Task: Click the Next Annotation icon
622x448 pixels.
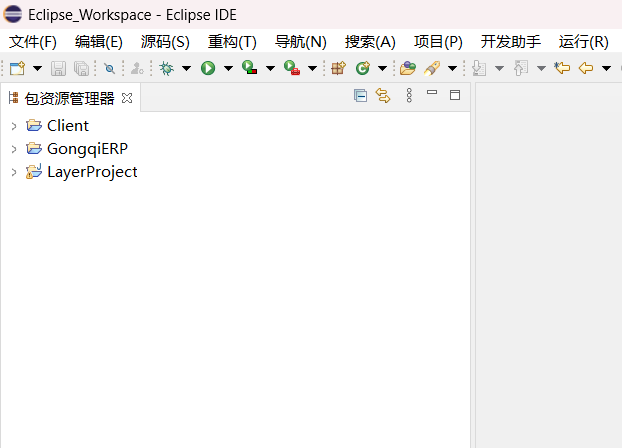Action: tap(479, 68)
